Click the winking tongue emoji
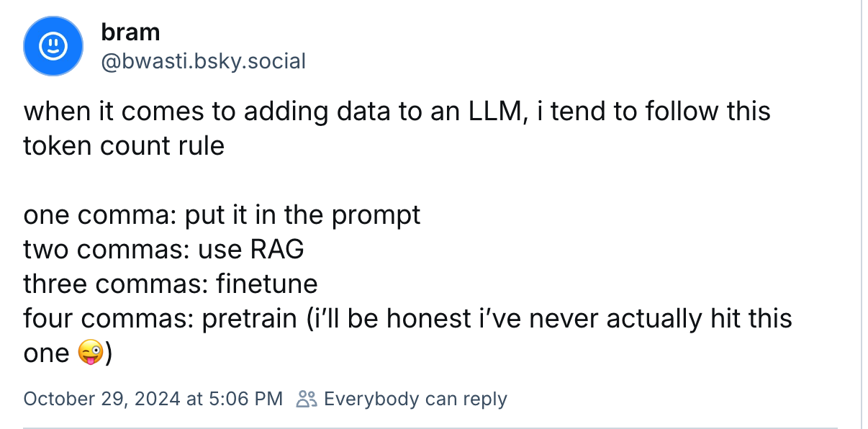 tap(89, 353)
